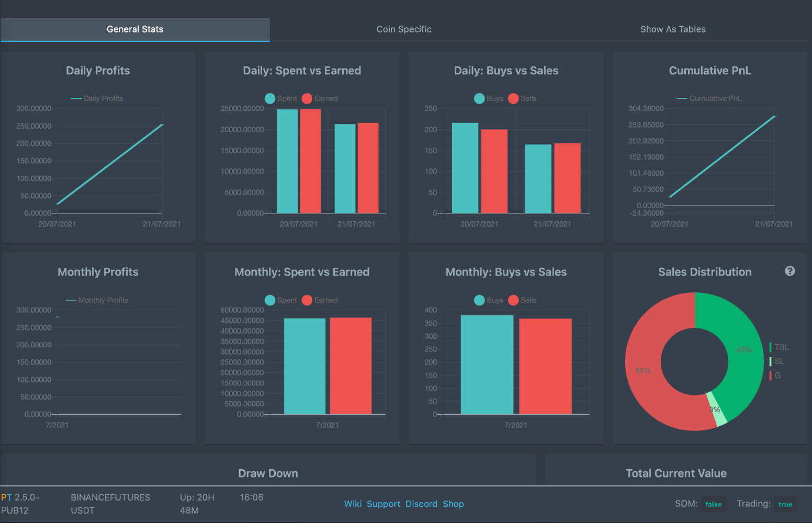This screenshot has width=812, height=523.
Task: Toggle Buys legend in Monthly Buys vs Sales
Action: pos(489,300)
